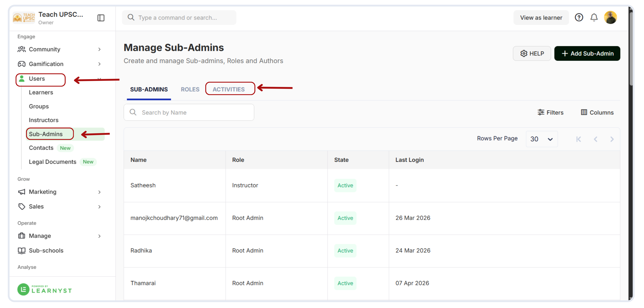Image resolution: width=644 pixels, height=308 pixels.
Task: Open Legal Documents in the sidebar
Action: (53, 162)
